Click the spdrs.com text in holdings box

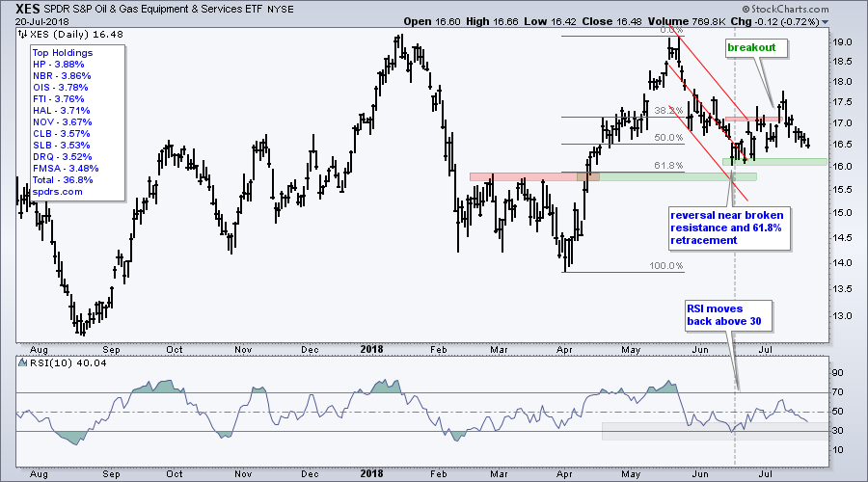pyautogui.click(x=57, y=192)
